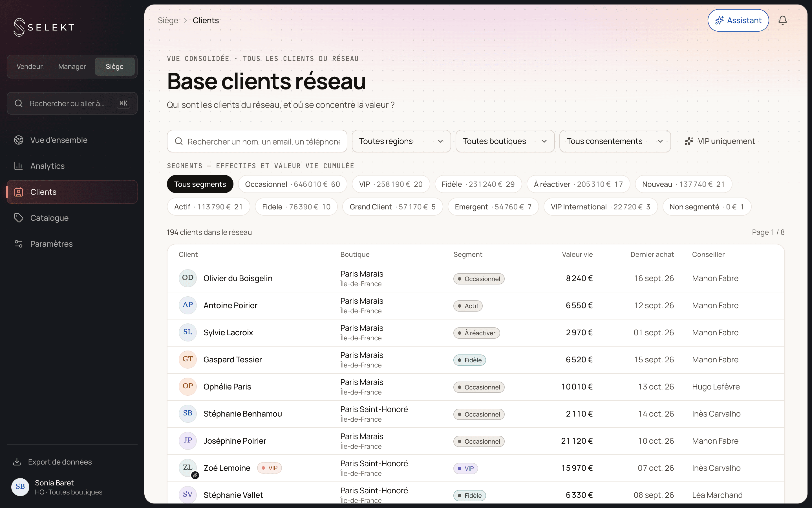Click the Rechercher ou aller à field
812x508 pixels.
[x=72, y=104]
